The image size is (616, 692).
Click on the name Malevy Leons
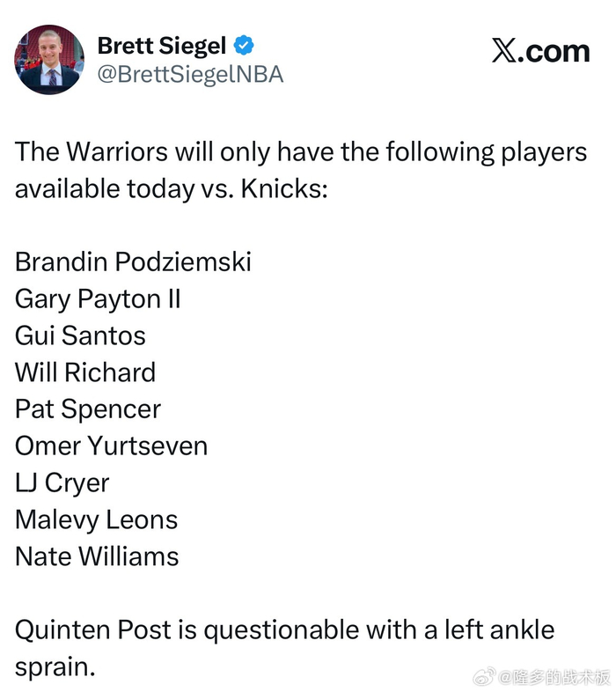point(96,519)
